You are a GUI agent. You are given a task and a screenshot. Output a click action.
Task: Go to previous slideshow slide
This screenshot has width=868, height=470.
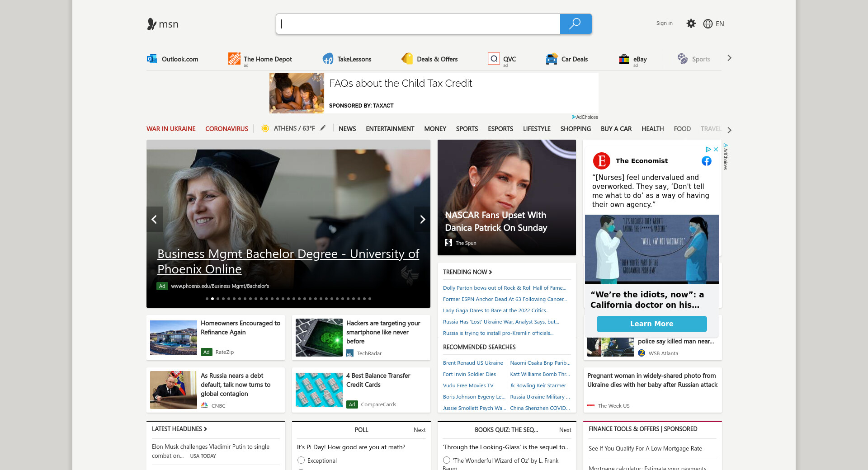tap(155, 219)
